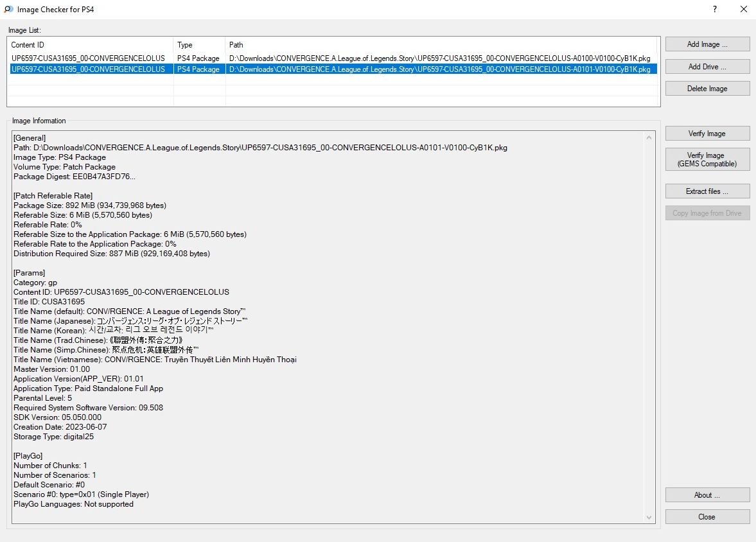This screenshot has height=542, width=756.
Task: Select the highlighted row with path ending A0101-V0100-CyB1K.pkg
Action: (x=333, y=69)
